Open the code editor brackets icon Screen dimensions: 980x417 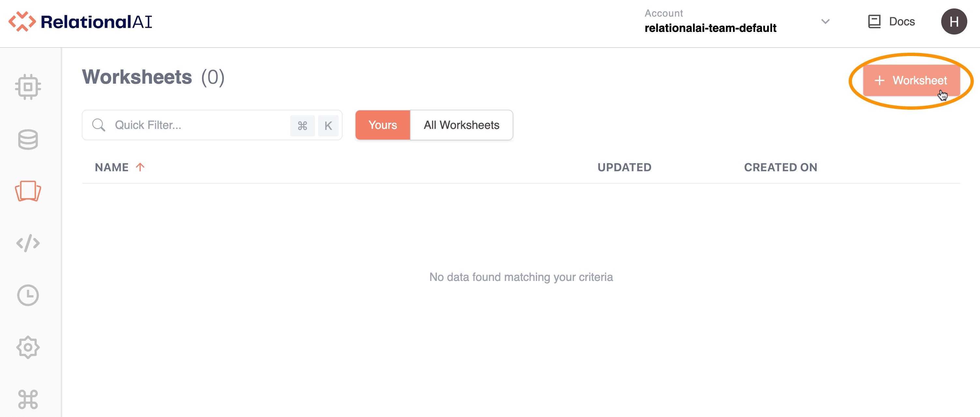coord(28,243)
